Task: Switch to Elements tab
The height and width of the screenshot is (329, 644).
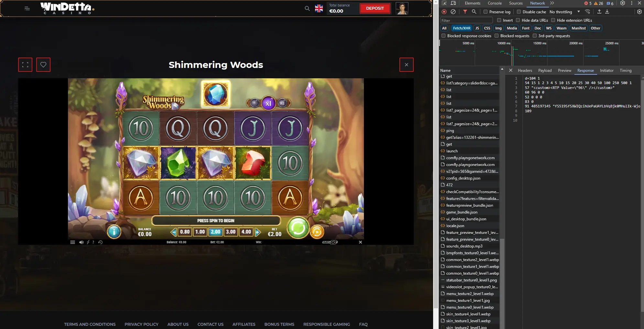Action: (x=473, y=3)
